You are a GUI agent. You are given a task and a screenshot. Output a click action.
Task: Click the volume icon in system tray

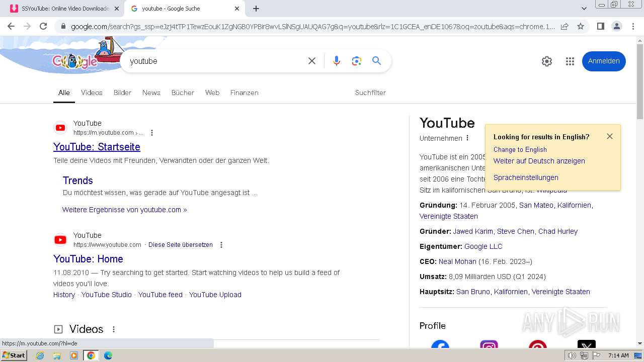click(572, 355)
